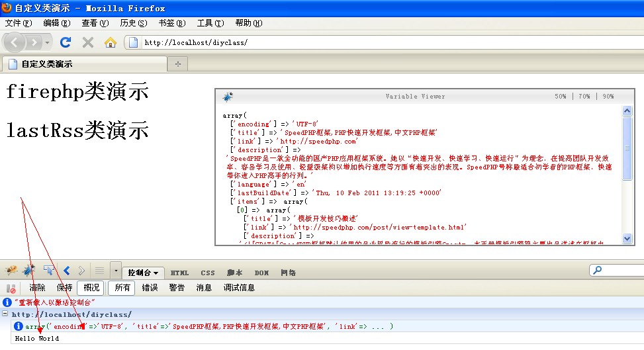Click the Firebug search box
644x350 pixels.
pyautogui.click(x=616, y=271)
